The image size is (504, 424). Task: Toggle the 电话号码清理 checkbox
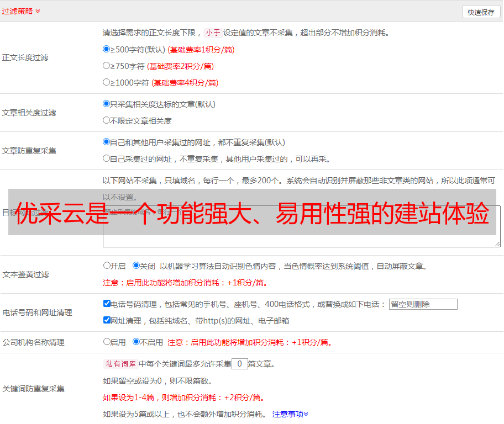click(x=107, y=304)
